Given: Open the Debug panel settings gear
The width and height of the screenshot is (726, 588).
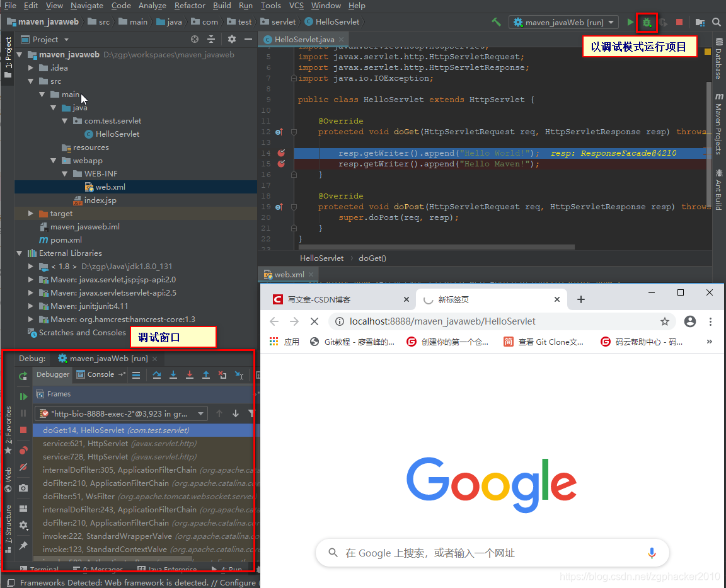Looking at the screenshot, I should (x=23, y=525).
